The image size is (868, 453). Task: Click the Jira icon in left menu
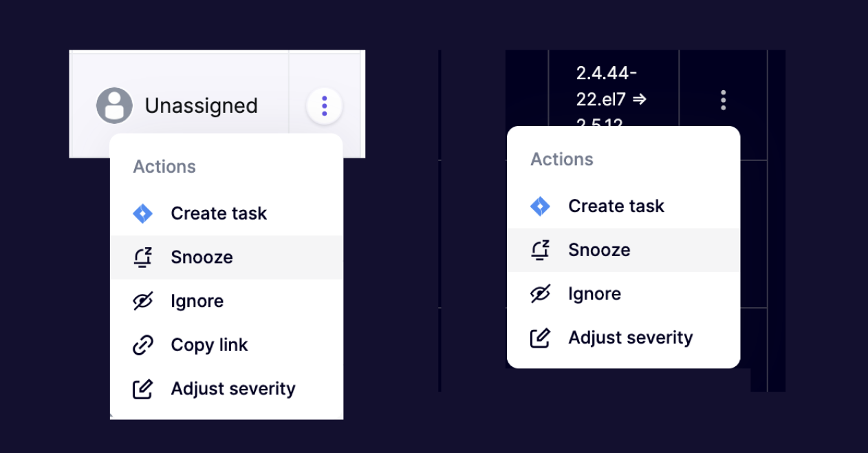(142, 213)
